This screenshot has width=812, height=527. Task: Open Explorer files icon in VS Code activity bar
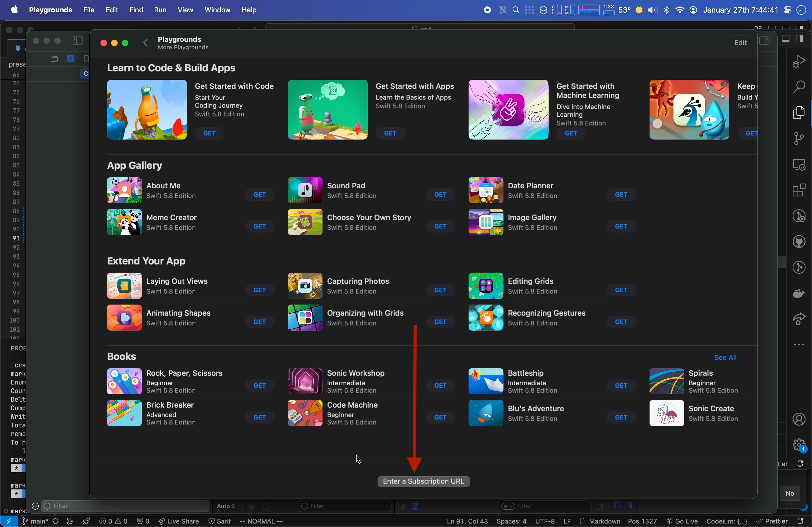(x=799, y=113)
